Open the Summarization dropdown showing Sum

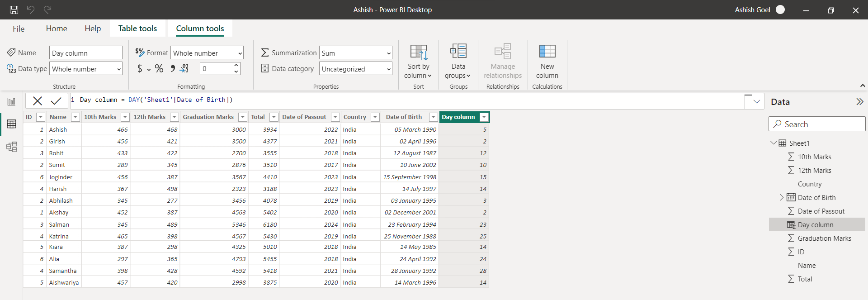(355, 53)
